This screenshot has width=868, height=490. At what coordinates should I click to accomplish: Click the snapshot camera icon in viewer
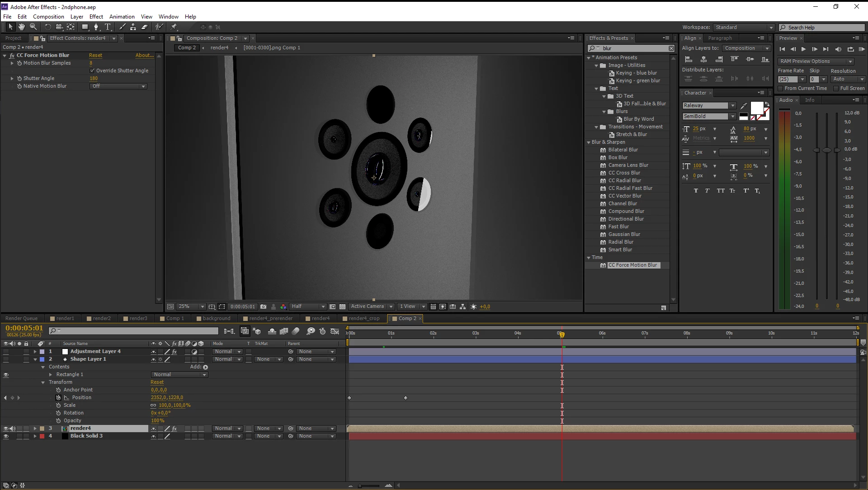coord(264,306)
